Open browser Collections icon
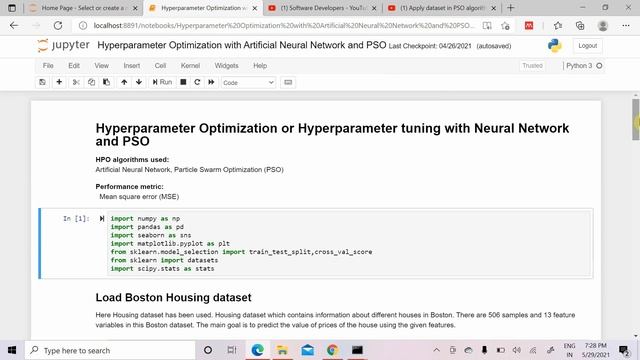 coord(580,26)
